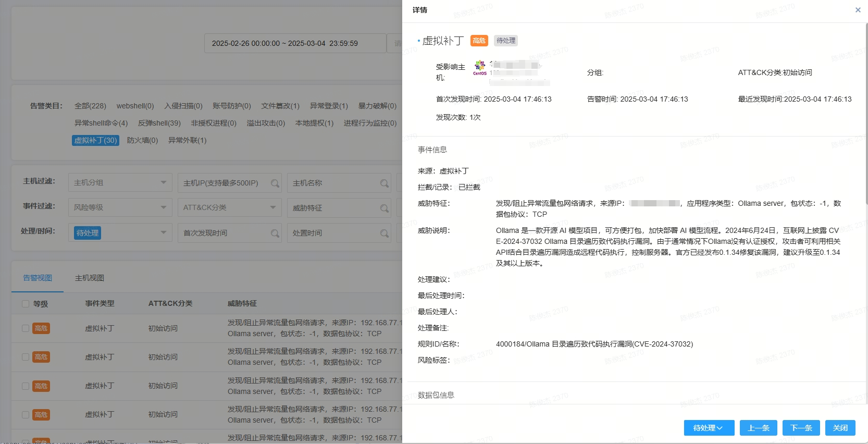Click search icon in 主机名称 field
Image resolution: width=868 pixels, height=444 pixels.
tap(384, 183)
